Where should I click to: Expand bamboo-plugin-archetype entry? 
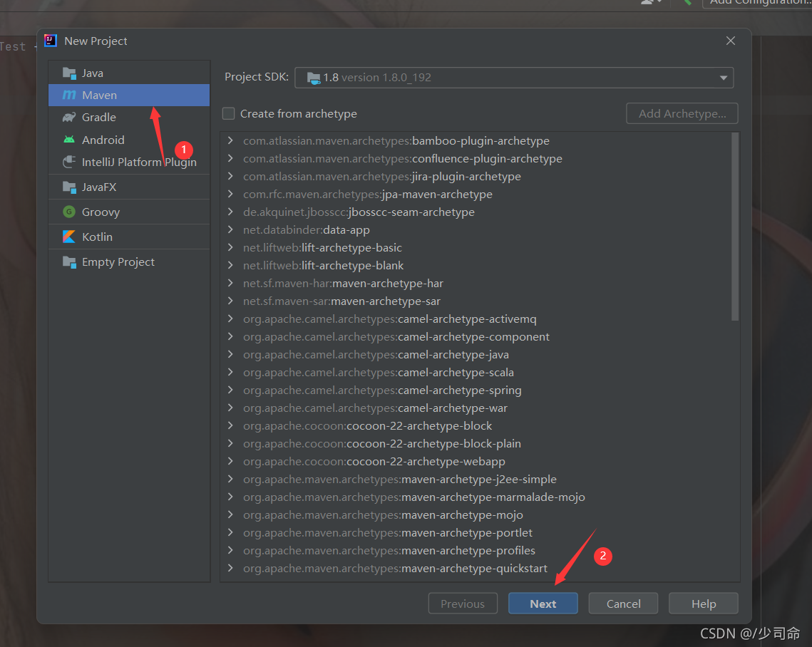[230, 141]
